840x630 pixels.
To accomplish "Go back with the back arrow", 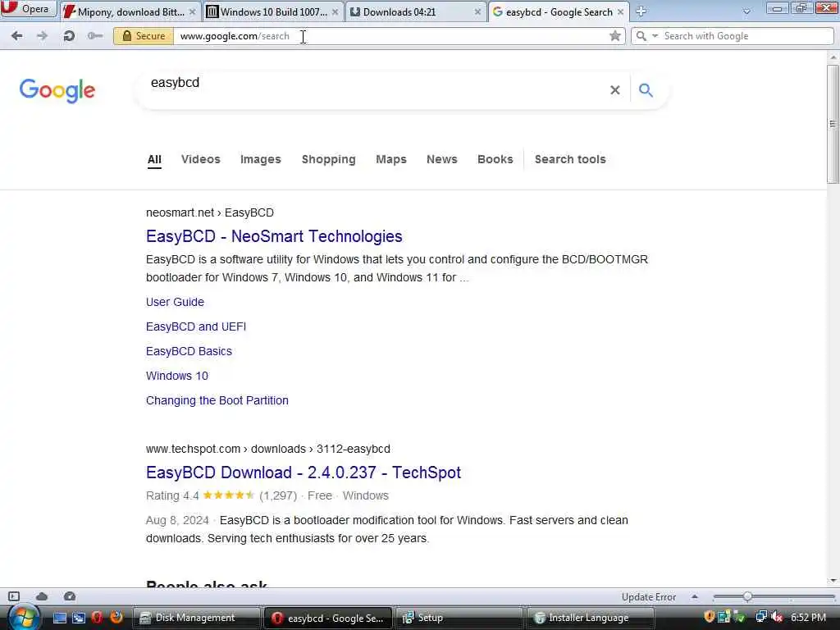I will [x=17, y=36].
